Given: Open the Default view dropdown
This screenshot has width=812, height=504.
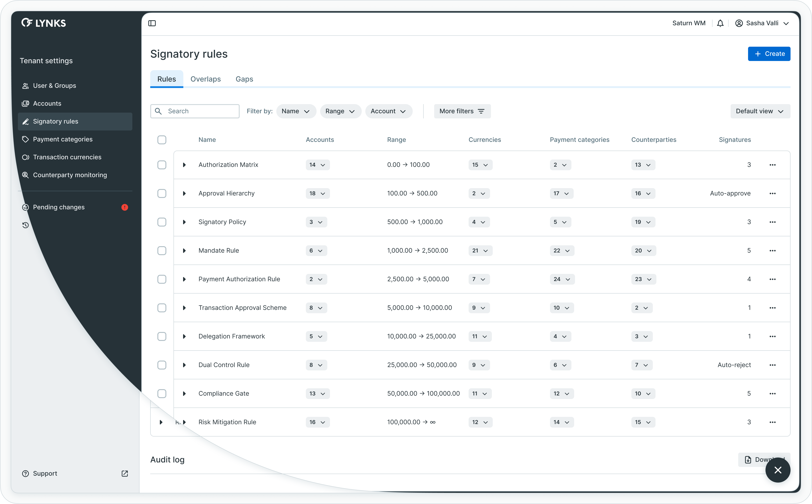Looking at the screenshot, I should (760, 111).
